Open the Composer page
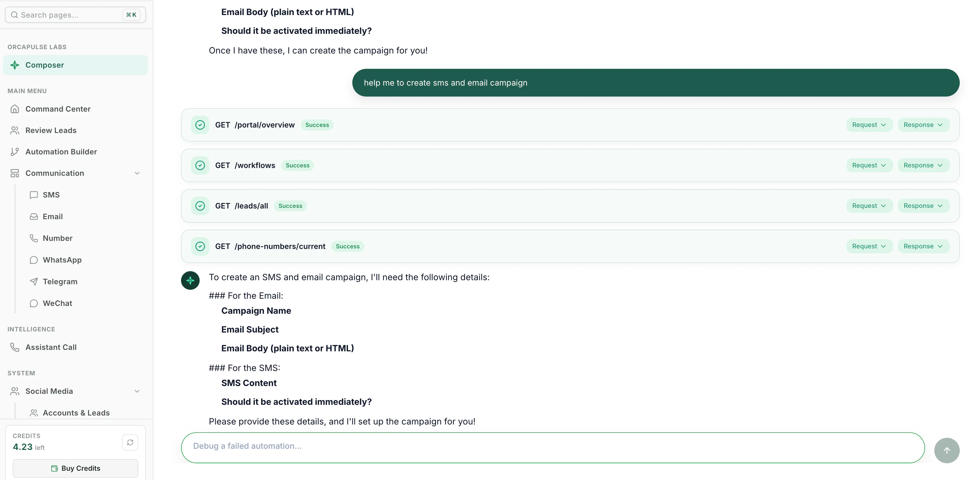This screenshot has height=480, width=980. [75, 65]
